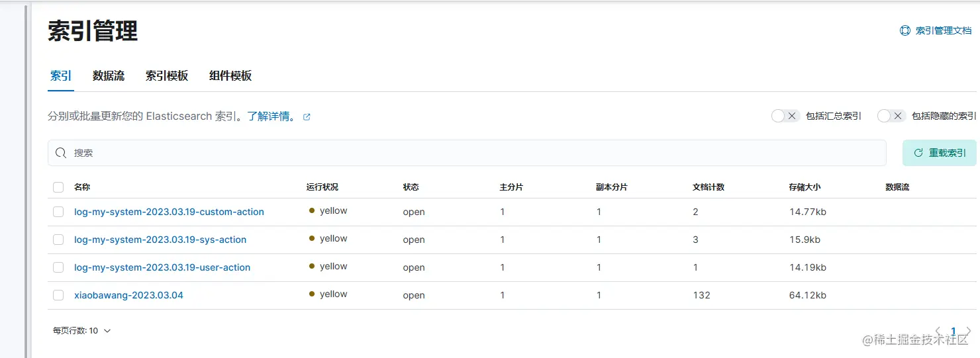Open the 每页行数: 10 dropdown
The image size is (980, 358).
click(x=82, y=330)
